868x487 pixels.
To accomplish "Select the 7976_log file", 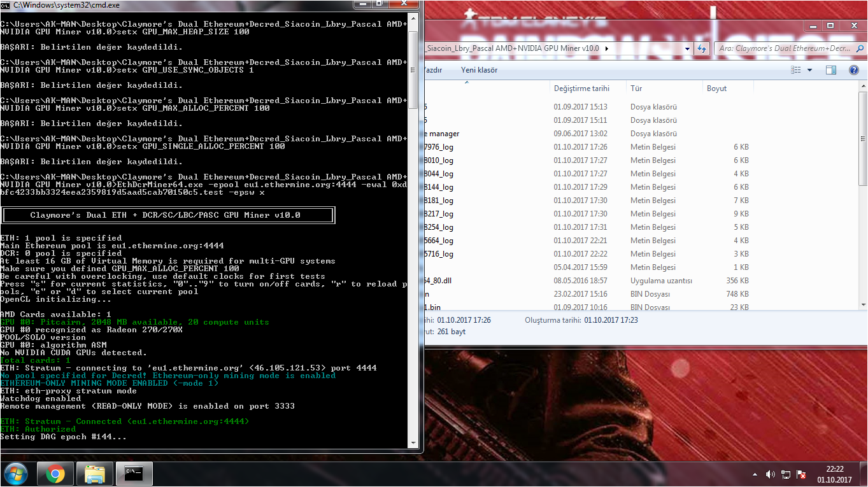I will [439, 147].
